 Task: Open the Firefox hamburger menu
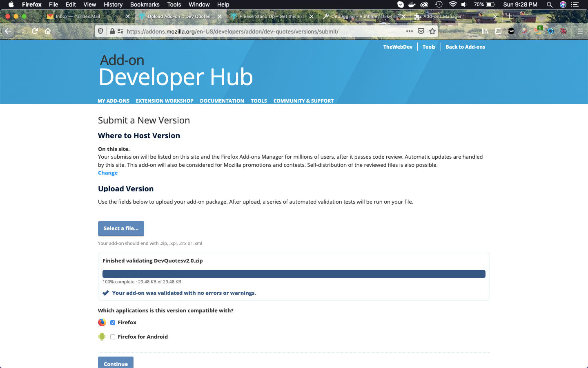click(x=580, y=31)
